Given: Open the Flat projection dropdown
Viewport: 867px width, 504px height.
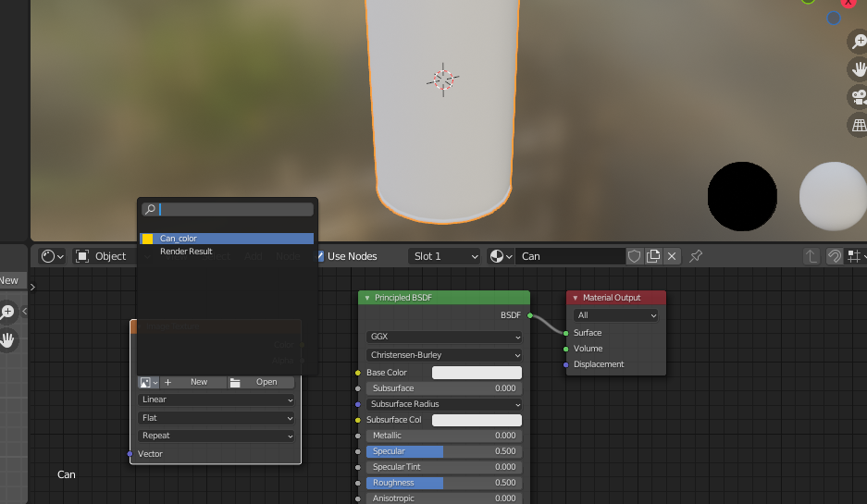Looking at the screenshot, I should 216,418.
